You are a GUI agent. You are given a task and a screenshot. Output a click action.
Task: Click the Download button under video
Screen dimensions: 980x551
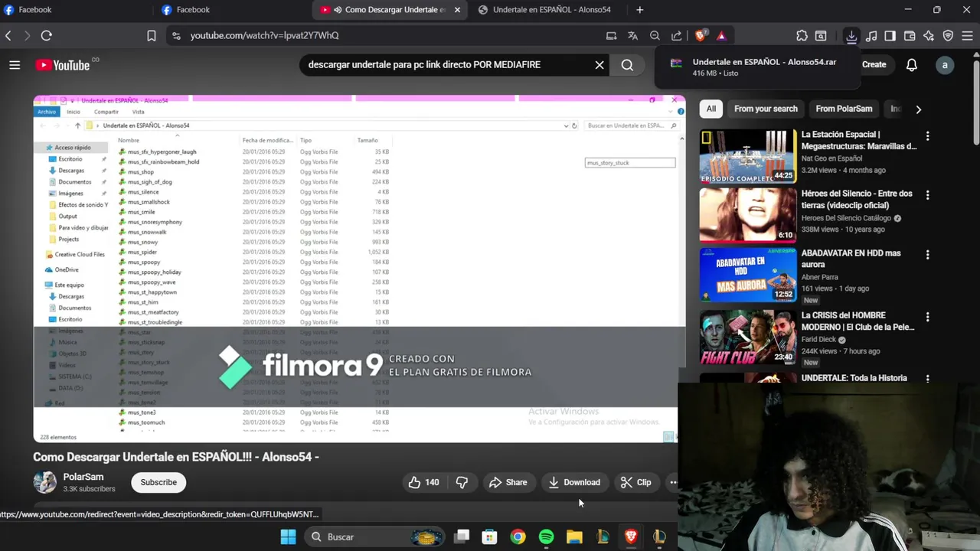click(574, 482)
